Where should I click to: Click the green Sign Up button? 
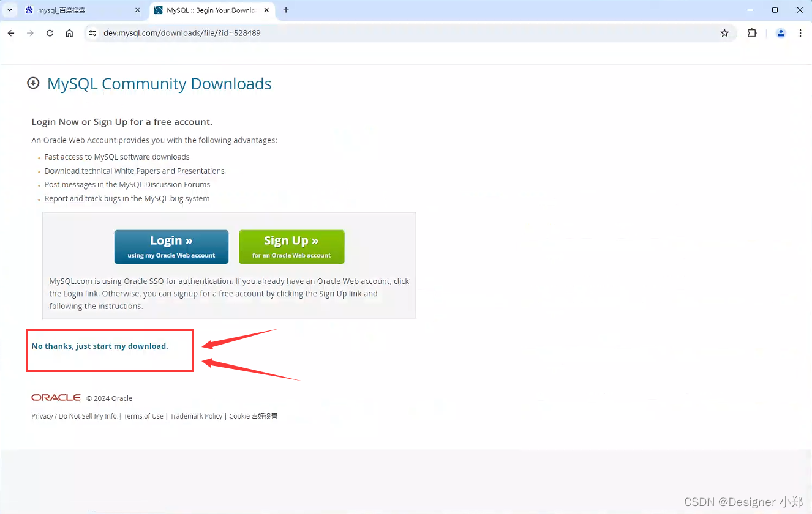(291, 247)
